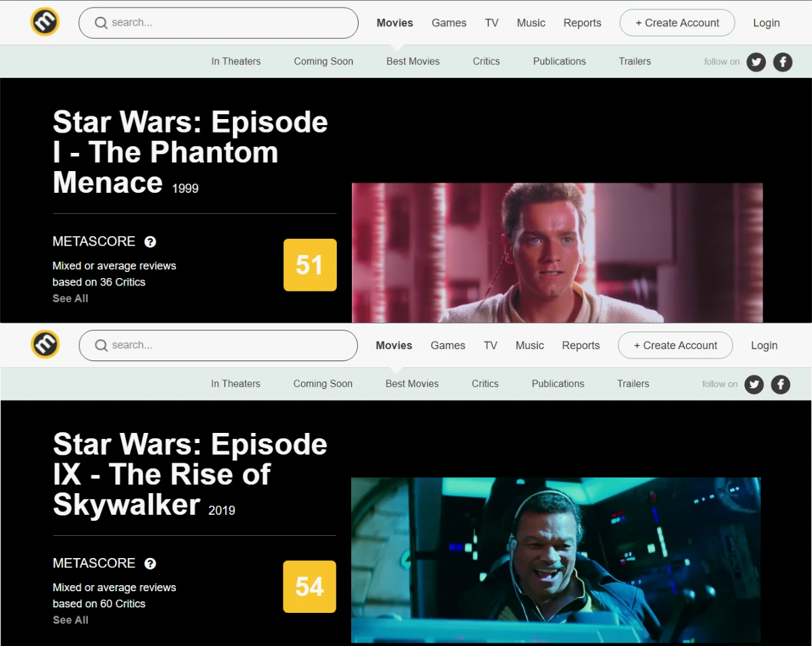Screen dimensions: 812x646
Task: Open Metacritic logo above The Rise of Skywalker page
Action: [45, 344]
